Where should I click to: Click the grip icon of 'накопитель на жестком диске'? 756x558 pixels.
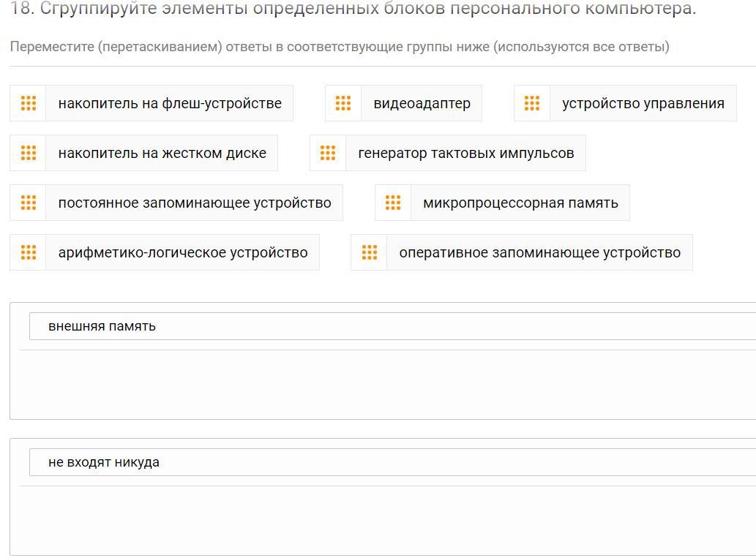(29, 153)
